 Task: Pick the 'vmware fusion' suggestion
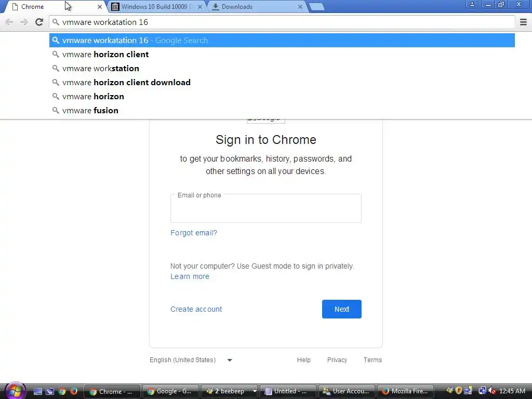(x=282, y=110)
